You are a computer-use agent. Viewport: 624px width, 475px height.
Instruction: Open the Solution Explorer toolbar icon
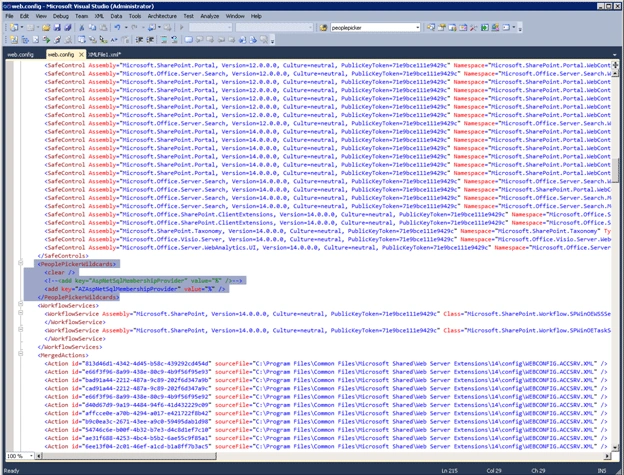click(x=431, y=27)
